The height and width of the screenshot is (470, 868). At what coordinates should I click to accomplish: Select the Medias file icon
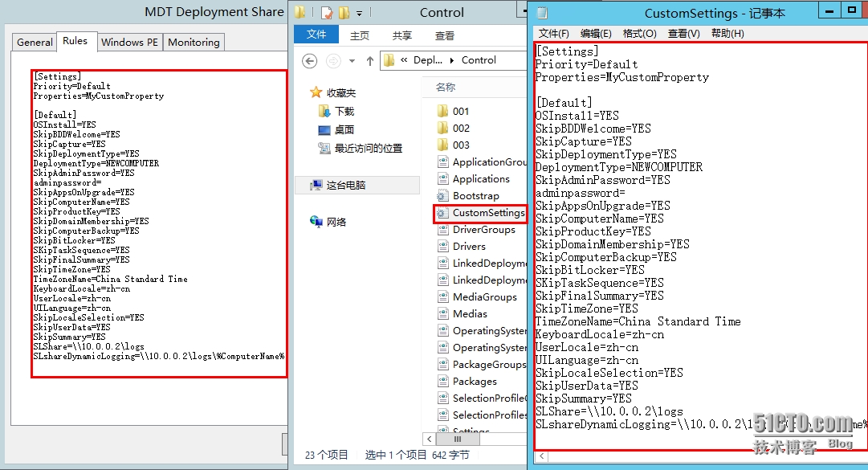[x=443, y=314]
